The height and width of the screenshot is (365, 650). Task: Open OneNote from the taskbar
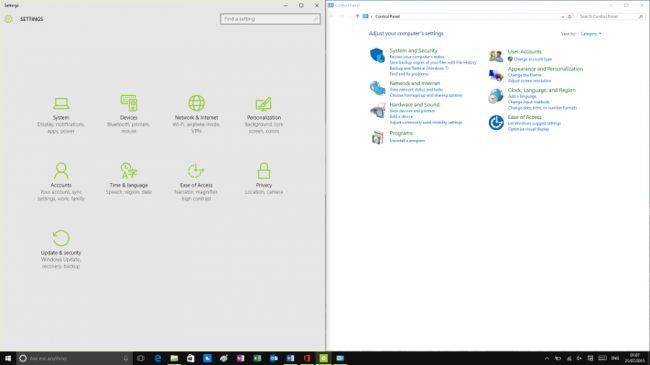tap(240, 358)
